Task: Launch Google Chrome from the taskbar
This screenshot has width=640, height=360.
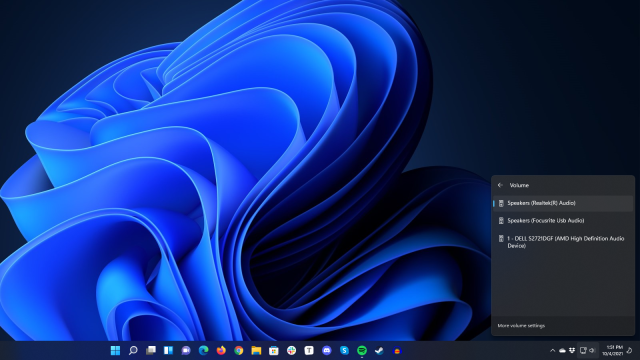Action: pyautogui.click(x=238, y=350)
